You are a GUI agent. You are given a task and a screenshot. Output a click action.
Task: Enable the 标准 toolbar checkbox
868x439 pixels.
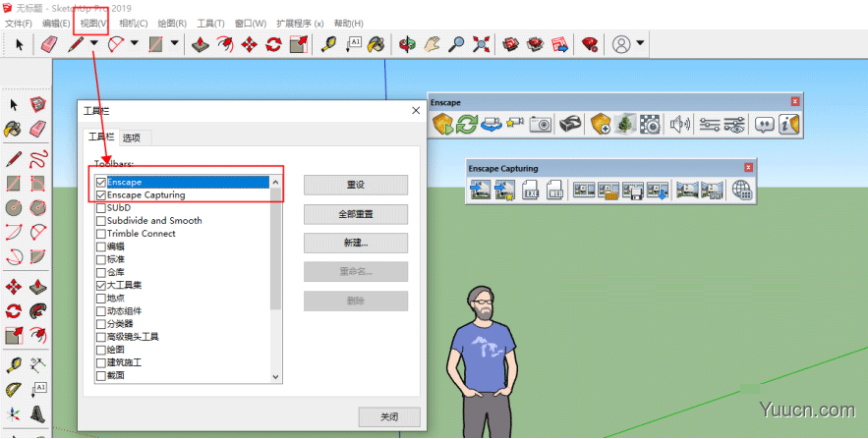coord(100,259)
